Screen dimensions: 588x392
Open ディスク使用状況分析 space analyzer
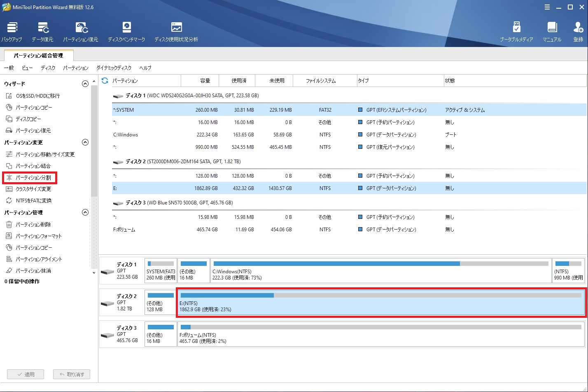(176, 32)
